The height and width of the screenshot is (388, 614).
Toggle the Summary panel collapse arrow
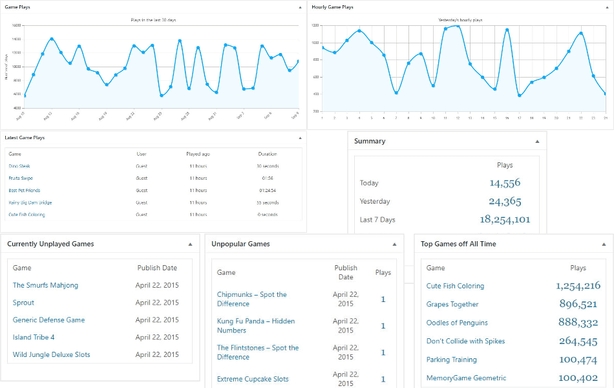537,142
